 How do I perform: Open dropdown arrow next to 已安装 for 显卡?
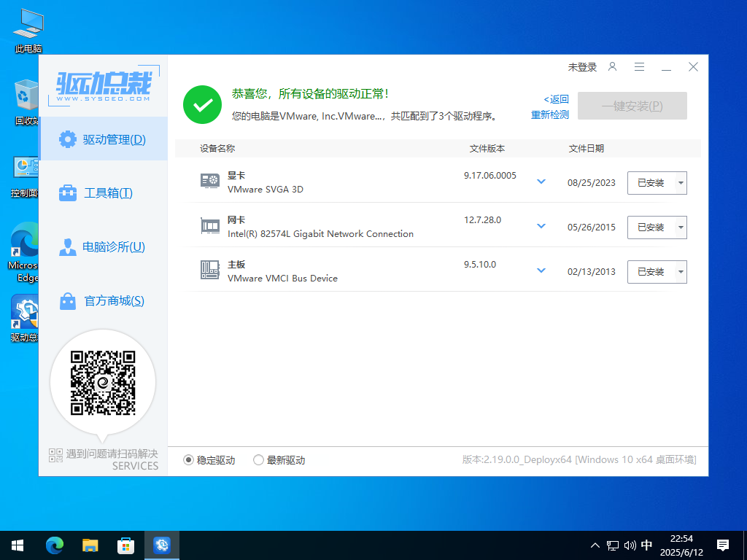(681, 183)
